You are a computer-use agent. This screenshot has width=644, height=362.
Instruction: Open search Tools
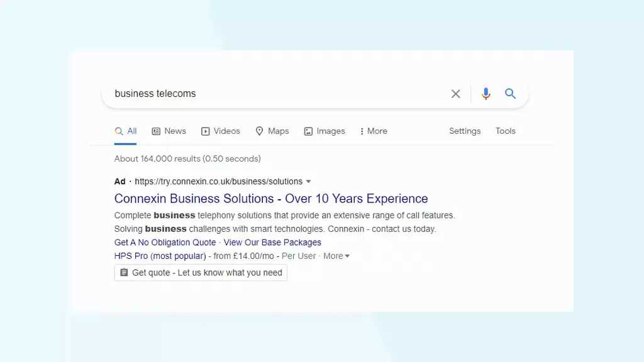tap(505, 131)
